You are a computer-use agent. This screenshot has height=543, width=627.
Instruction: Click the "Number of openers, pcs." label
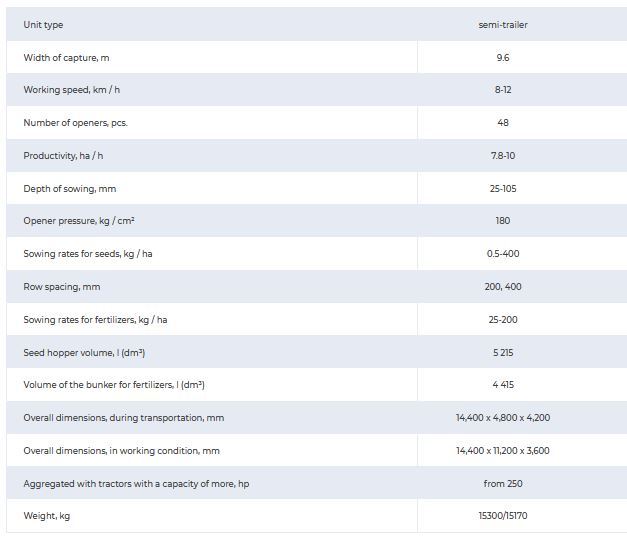pyautogui.click(x=75, y=123)
